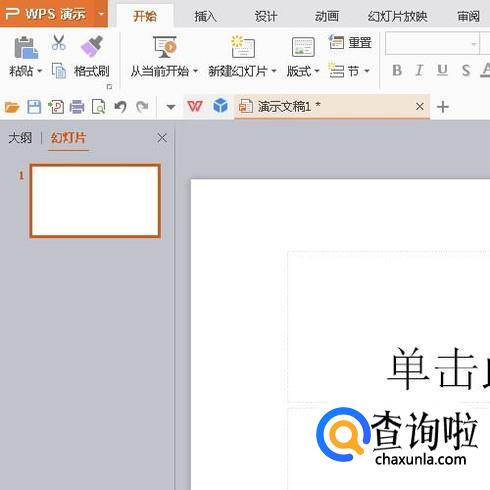Undo the last action with arrow icon
Image resolution: width=490 pixels, height=490 pixels.
[x=120, y=107]
